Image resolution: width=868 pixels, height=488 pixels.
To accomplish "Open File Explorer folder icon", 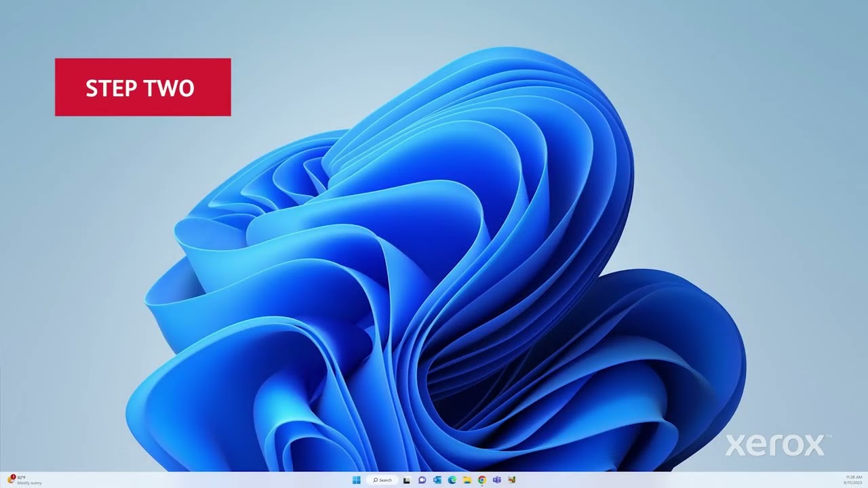I will [x=467, y=480].
